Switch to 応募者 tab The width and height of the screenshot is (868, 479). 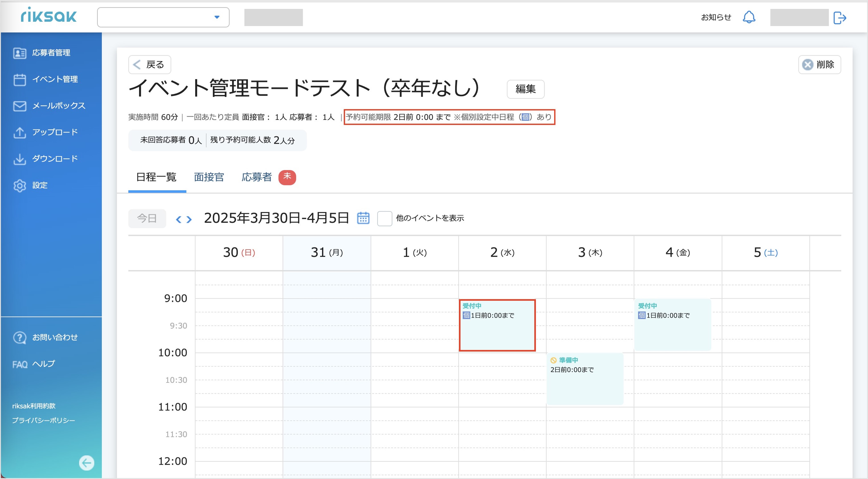pyautogui.click(x=257, y=177)
